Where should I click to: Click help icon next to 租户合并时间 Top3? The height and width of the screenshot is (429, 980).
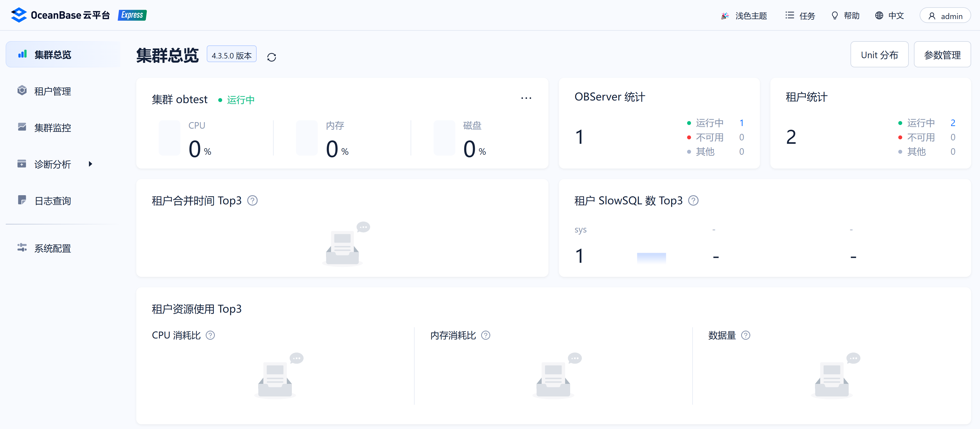[252, 200]
